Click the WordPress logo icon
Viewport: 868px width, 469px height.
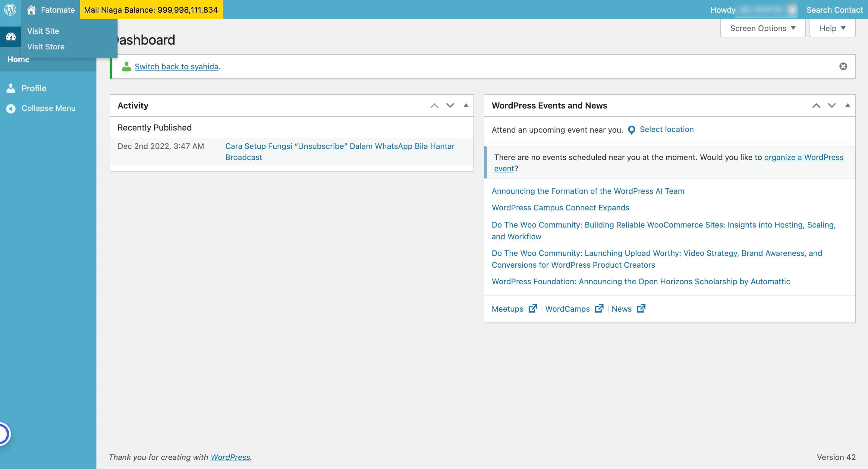tap(10, 9)
